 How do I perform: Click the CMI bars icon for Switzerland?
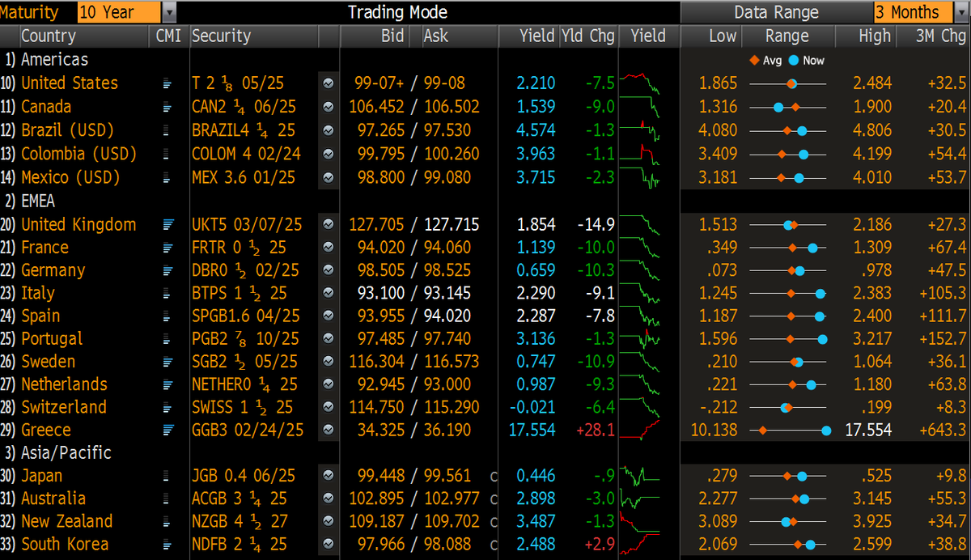pos(167,407)
